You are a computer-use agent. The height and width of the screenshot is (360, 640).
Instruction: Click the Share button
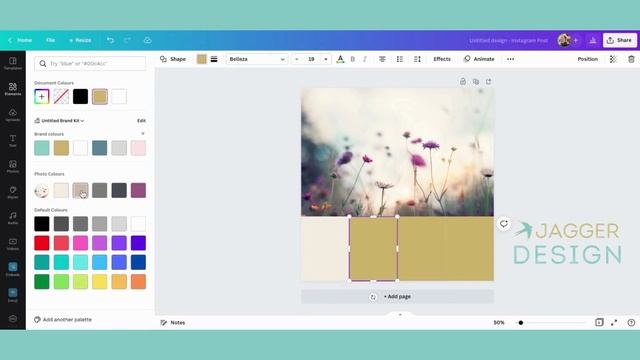(x=620, y=40)
